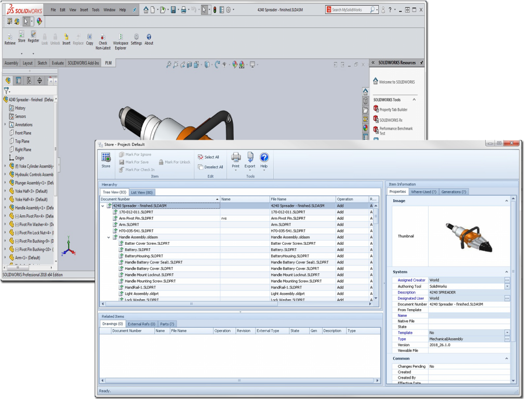Click Deselect All in Store dialog

pyautogui.click(x=210, y=167)
